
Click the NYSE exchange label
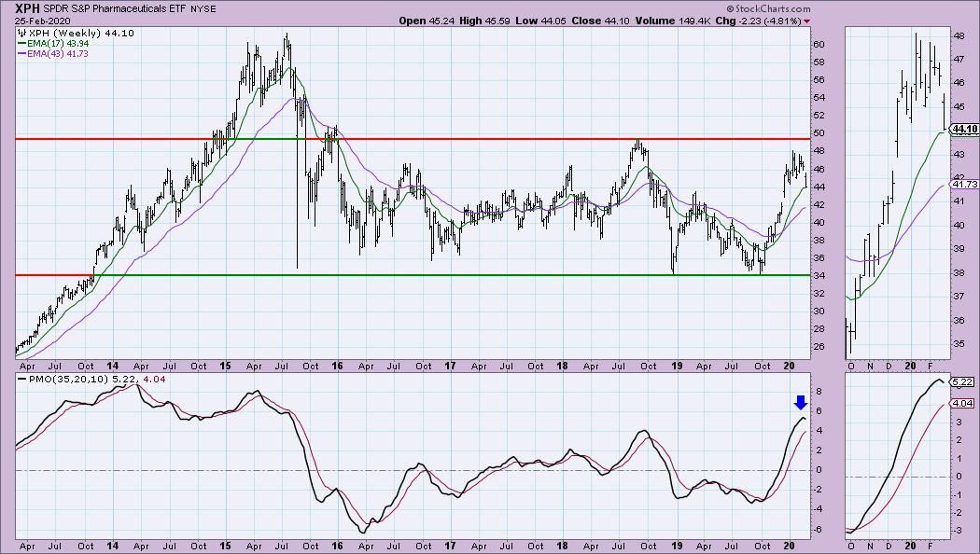[x=203, y=8]
